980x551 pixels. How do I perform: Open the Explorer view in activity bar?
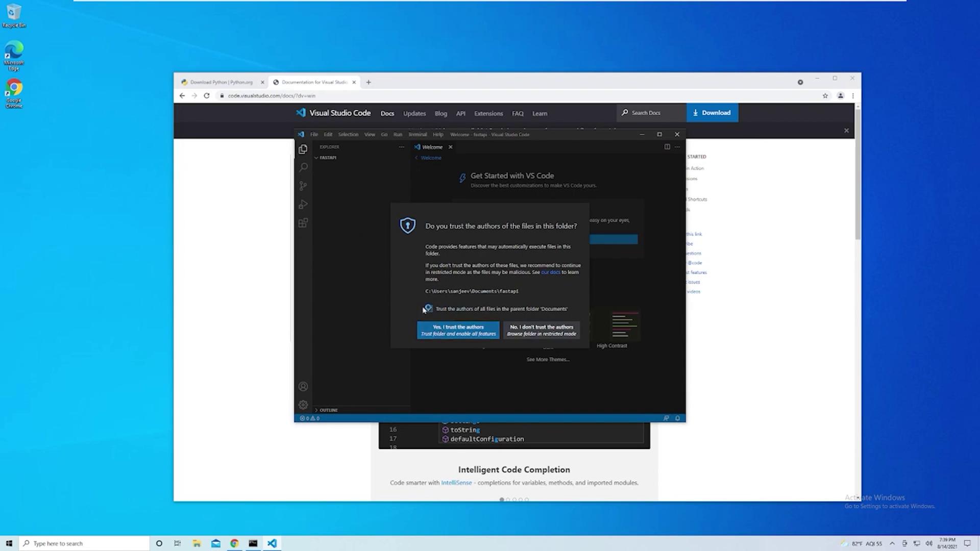[303, 149]
